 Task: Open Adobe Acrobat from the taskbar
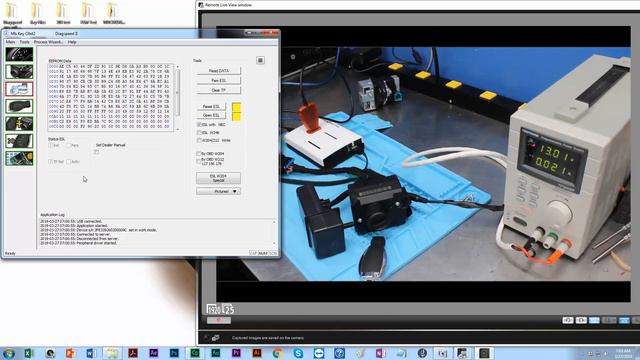133,353
